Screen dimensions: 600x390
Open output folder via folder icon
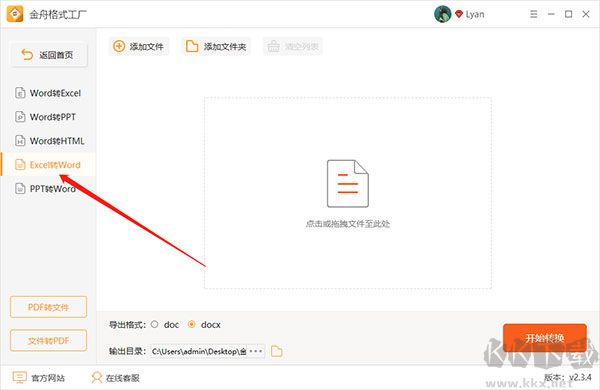pos(277,351)
